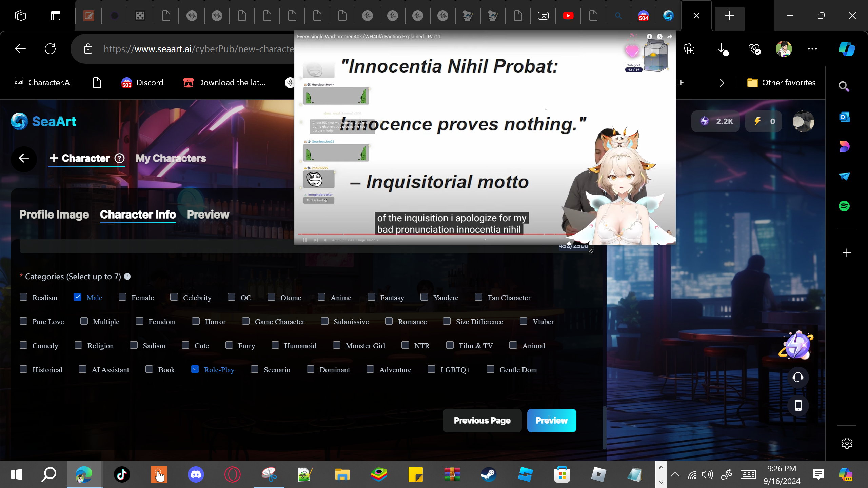Viewport: 868px width, 488px height.
Task: Open taskbar volume control
Action: tap(707, 474)
